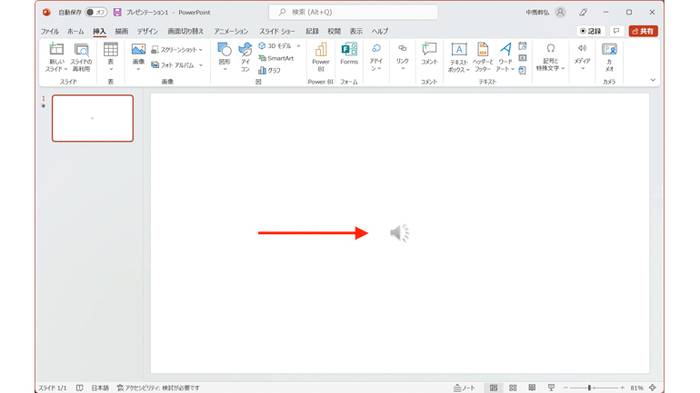Screen dimensions: 700x393
Task: Switch to the Home (ホーム) tab
Action: coord(75,31)
